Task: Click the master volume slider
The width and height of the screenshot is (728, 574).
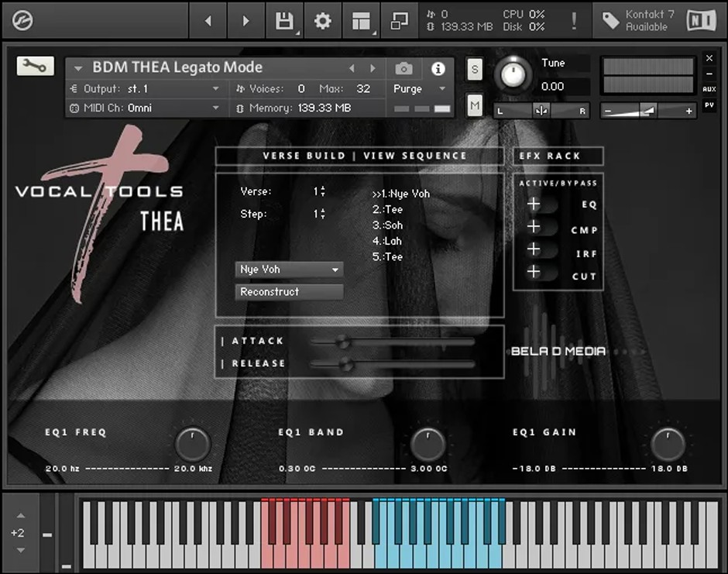Action: click(x=648, y=111)
